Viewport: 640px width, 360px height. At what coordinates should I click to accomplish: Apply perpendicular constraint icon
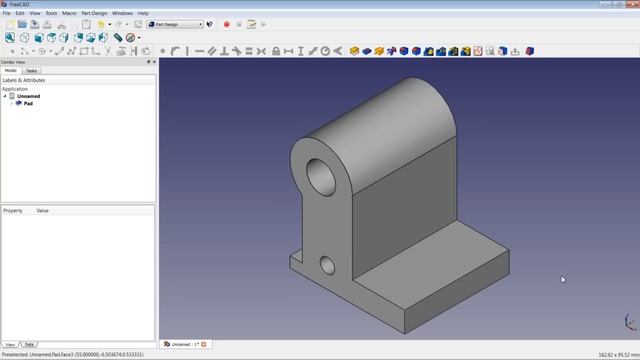point(224,51)
